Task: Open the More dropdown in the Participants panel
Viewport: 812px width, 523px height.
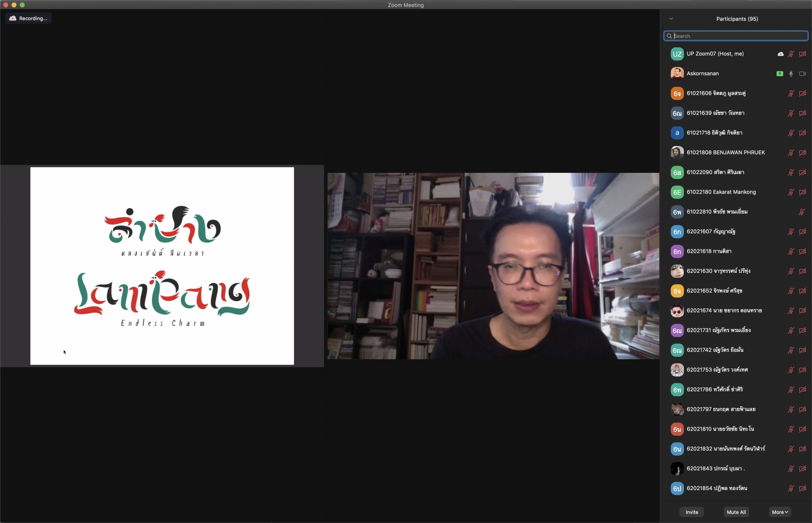Action: tap(780, 512)
